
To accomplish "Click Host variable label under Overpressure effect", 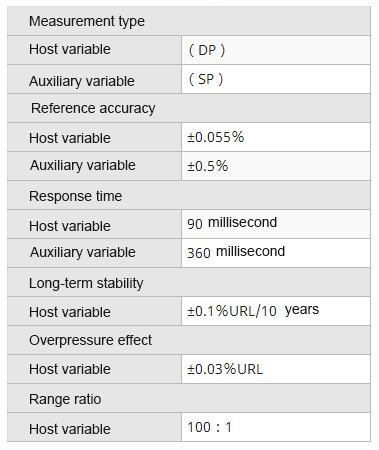I will click(70, 369).
